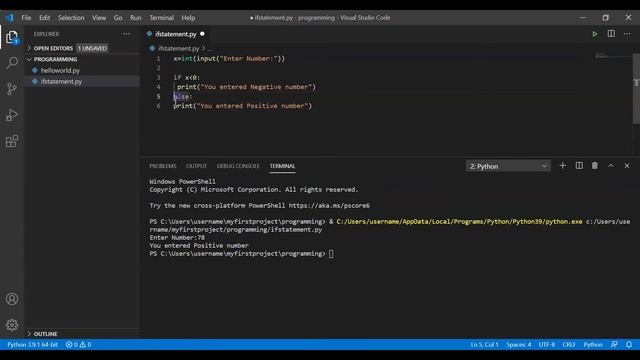
Task: Split the terminal panel
Action: (x=579, y=166)
